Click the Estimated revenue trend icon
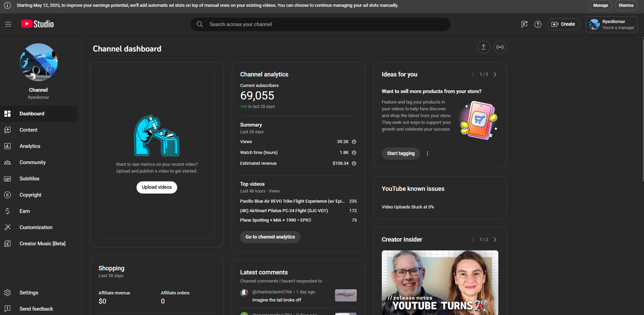The height and width of the screenshot is (315, 644). point(354,163)
